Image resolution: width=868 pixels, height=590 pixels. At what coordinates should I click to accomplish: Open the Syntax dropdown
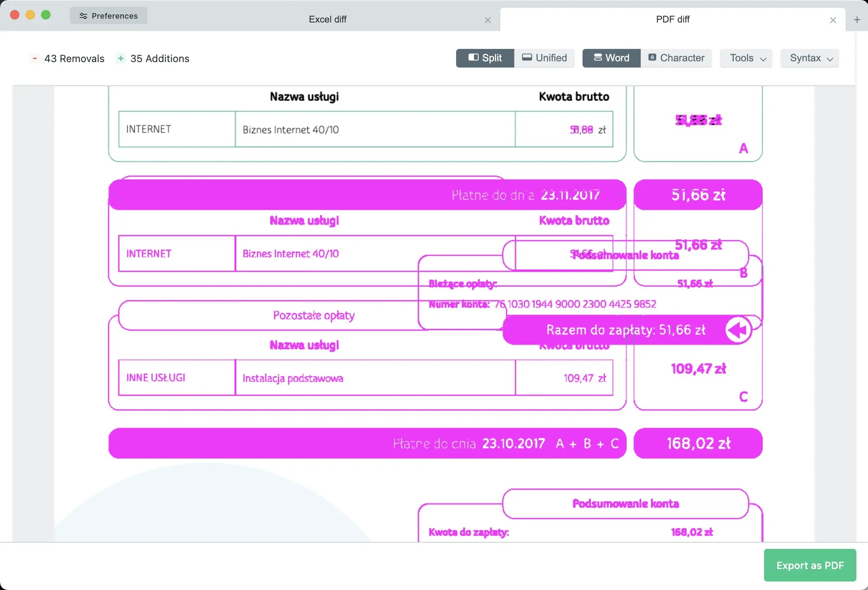810,58
